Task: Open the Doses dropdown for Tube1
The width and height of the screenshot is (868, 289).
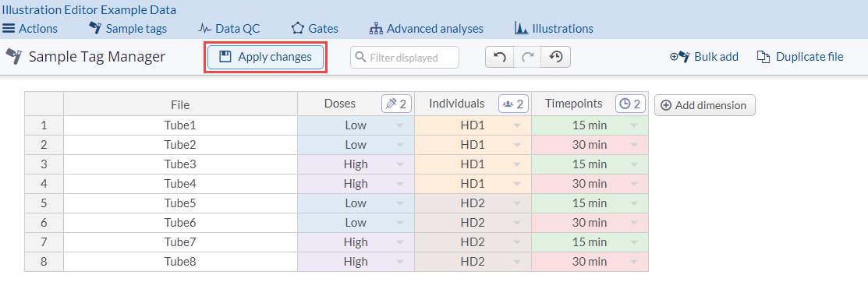Action: [399, 125]
